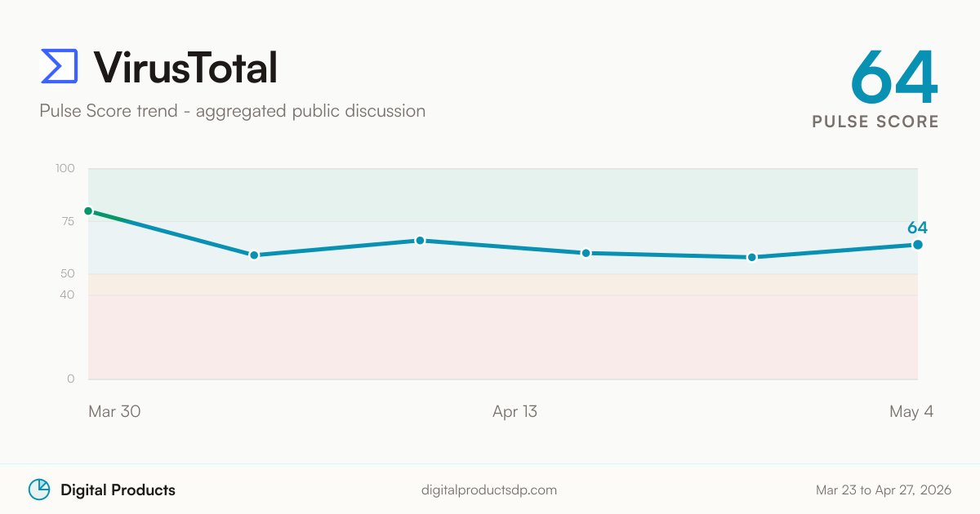The image size is (980, 514).
Task: Click the Mar 30 axis label
Action: point(114,412)
